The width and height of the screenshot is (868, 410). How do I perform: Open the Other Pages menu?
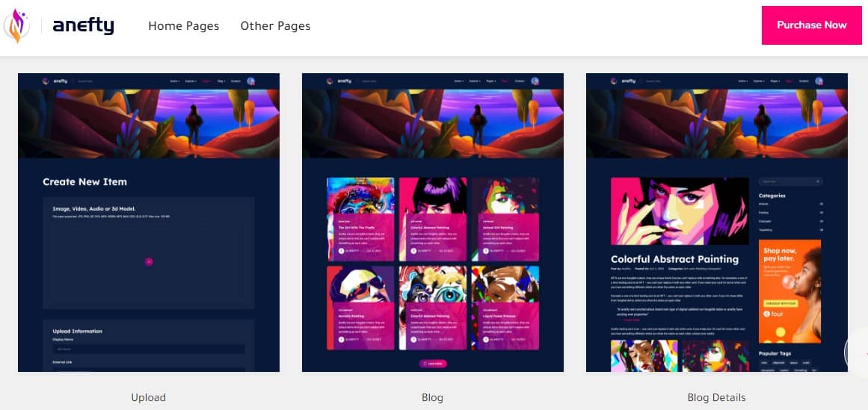(275, 26)
